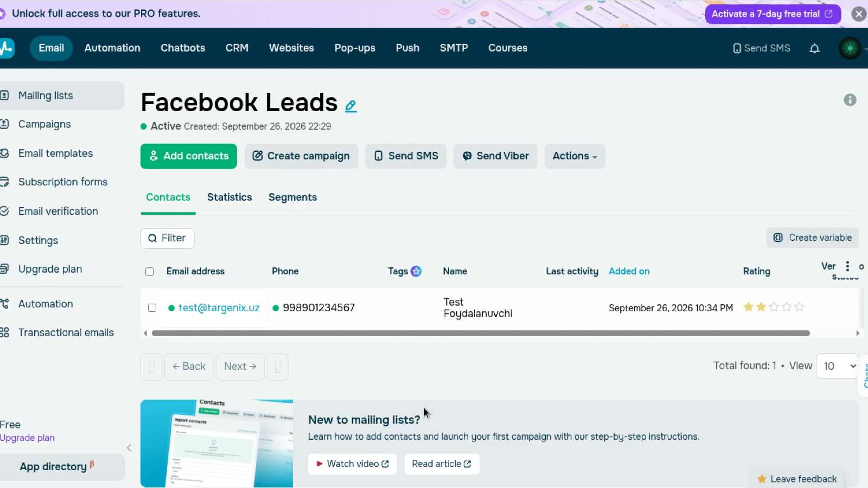Click Activate a 7-day free trial
The width and height of the screenshot is (868, 488).
(x=773, y=14)
